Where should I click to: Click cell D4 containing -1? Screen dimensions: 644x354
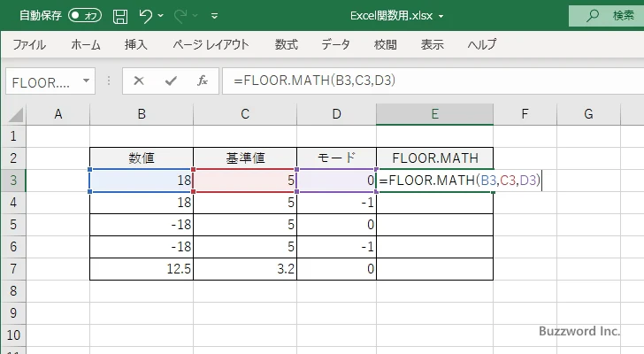[x=336, y=203]
